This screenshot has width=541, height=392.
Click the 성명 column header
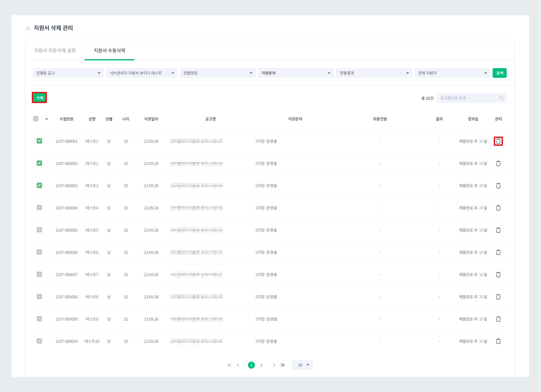(x=92, y=119)
